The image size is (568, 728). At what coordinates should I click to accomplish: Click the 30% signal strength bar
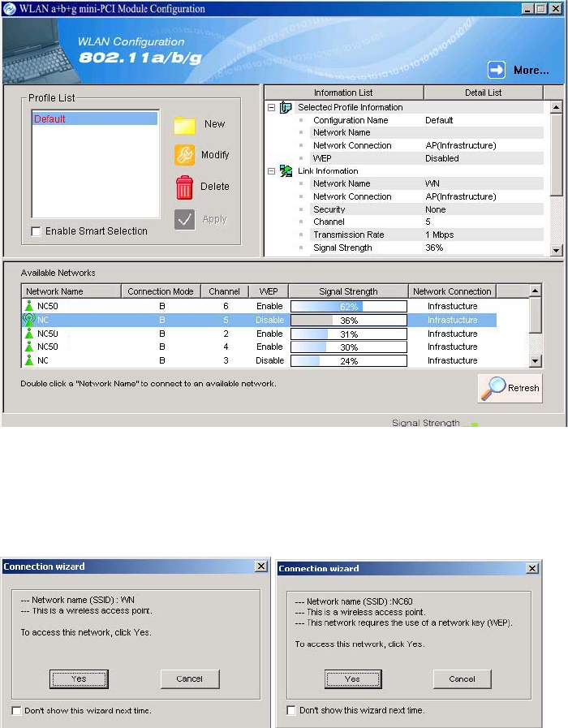point(349,347)
